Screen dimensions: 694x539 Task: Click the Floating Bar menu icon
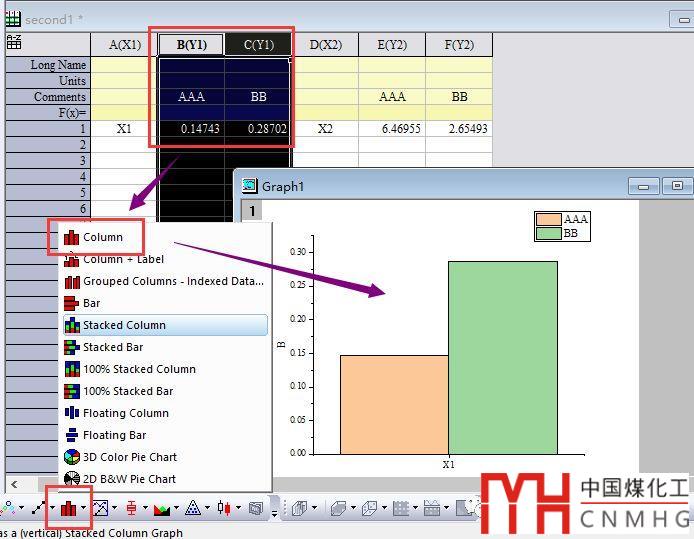72,435
